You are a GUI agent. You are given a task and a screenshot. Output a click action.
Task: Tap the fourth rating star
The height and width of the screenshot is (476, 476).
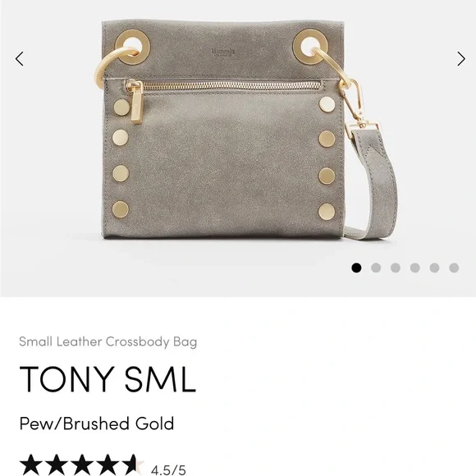tap(108, 465)
